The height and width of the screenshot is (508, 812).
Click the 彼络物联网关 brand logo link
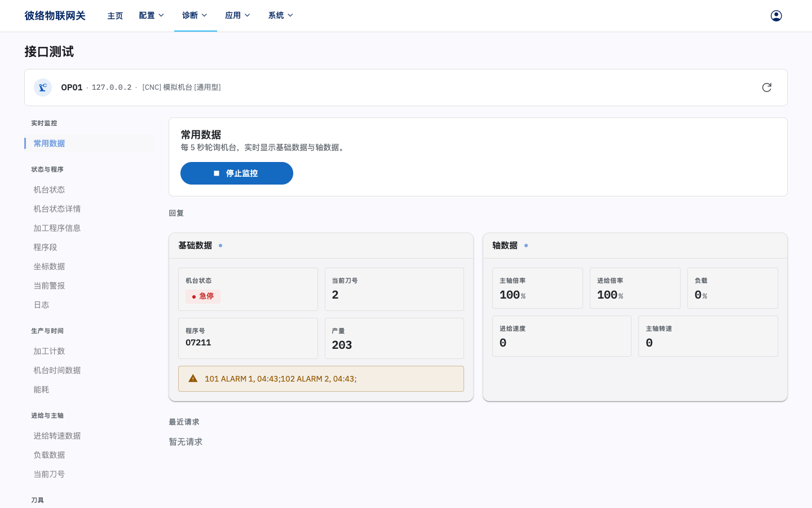pyautogui.click(x=55, y=16)
